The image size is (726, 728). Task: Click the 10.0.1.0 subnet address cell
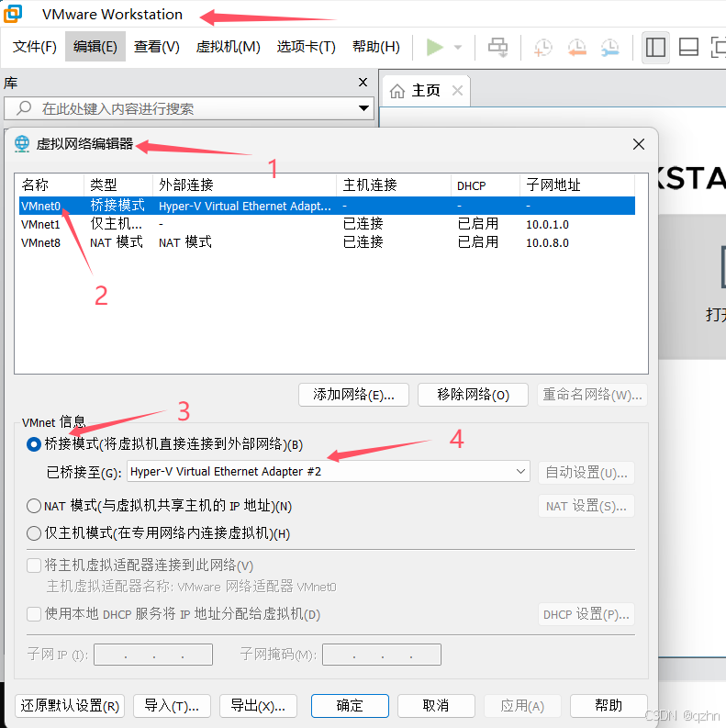tap(547, 225)
